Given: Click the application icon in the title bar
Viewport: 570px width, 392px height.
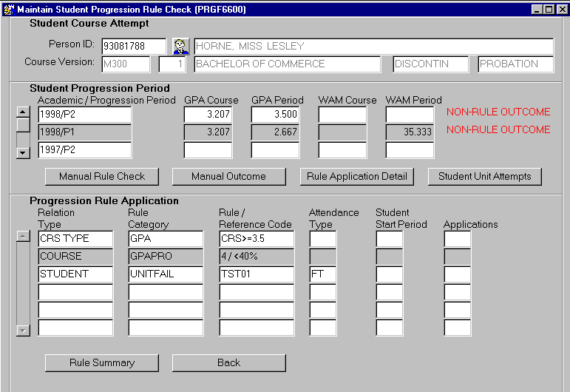Looking at the screenshot, I should point(9,9).
